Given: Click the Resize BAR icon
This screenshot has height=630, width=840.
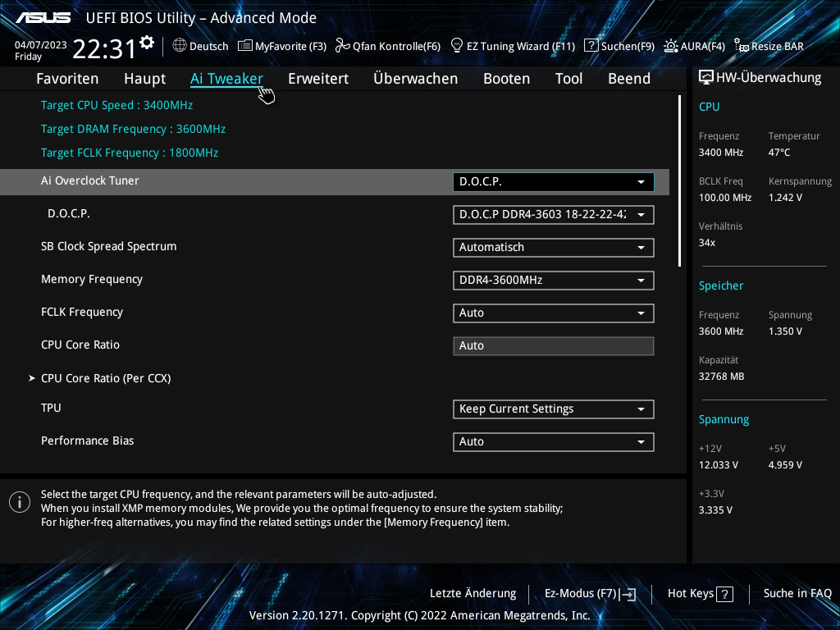Looking at the screenshot, I should [742, 46].
